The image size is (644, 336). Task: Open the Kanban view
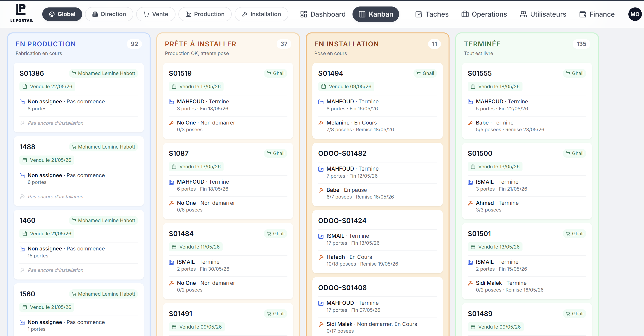tap(376, 14)
